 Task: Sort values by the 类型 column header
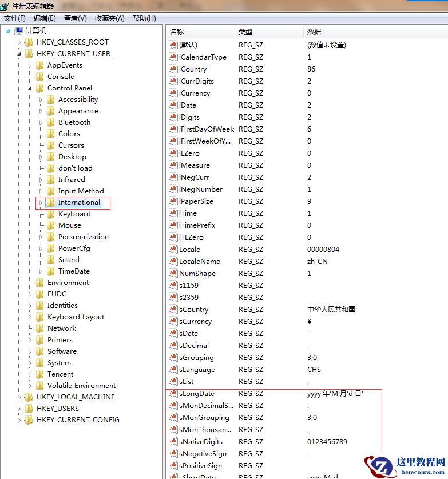click(x=269, y=32)
